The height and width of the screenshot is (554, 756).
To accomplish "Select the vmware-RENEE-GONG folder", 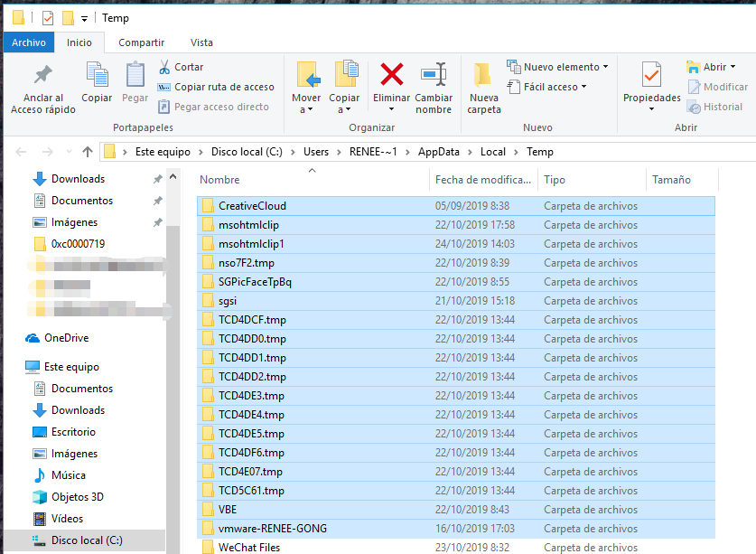I will [455, 529].
